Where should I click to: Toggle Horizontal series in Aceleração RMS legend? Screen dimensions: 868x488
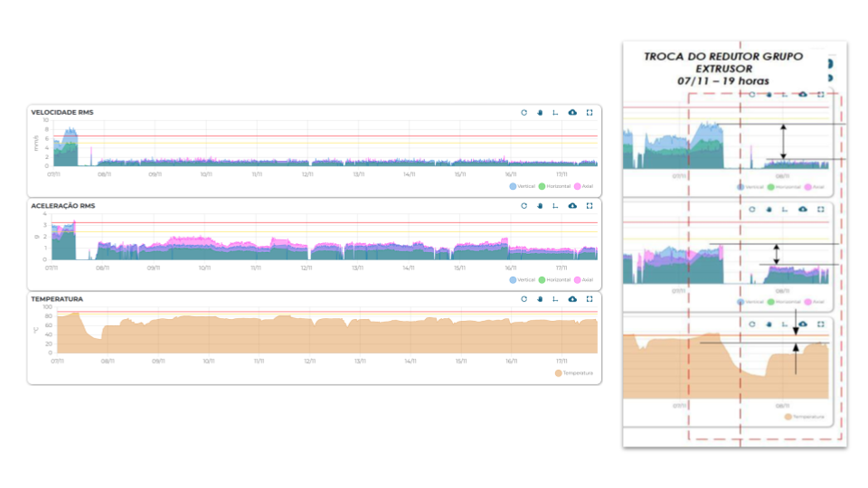(x=554, y=280)
